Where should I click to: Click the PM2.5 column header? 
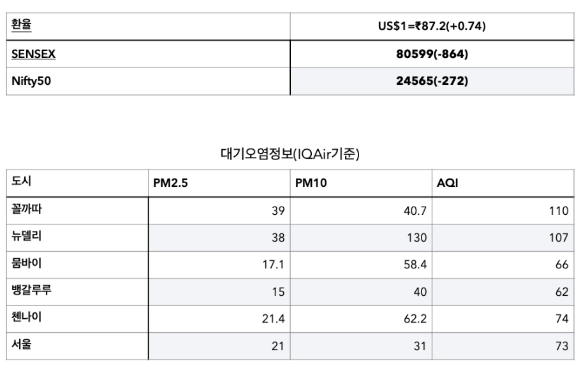click(170, 184)
